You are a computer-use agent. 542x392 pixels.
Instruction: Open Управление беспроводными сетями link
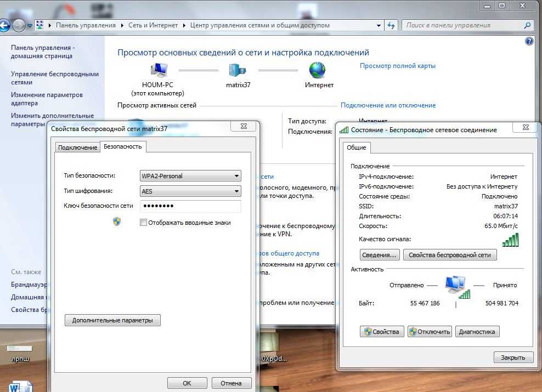pyautogui.click(x=55, y=78)
